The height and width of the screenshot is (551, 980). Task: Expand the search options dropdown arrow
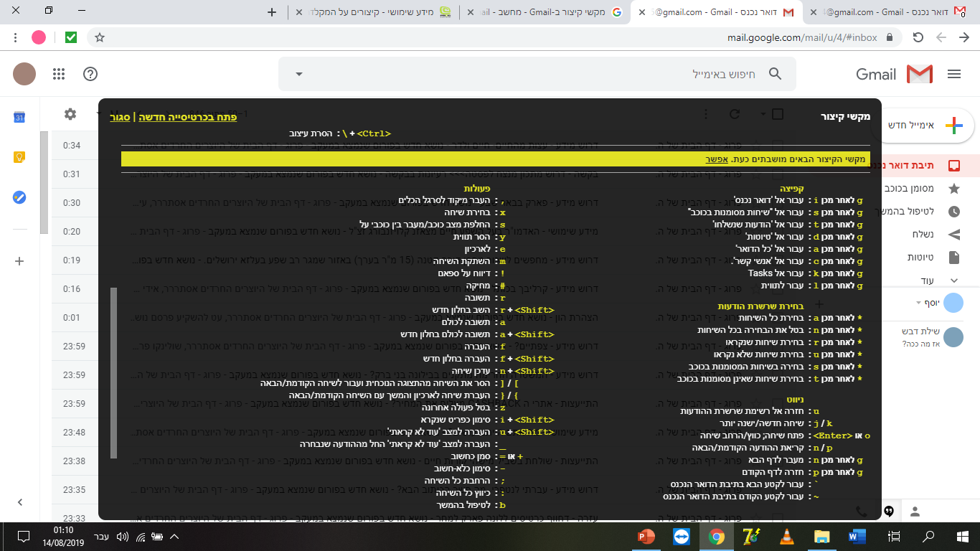click(299, 74)
